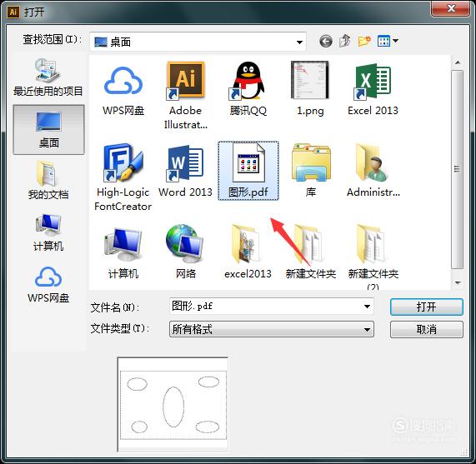Viewport: 476px width, 464px height.
Task: Click the 取消 button
Action: [x=427, y=329]
